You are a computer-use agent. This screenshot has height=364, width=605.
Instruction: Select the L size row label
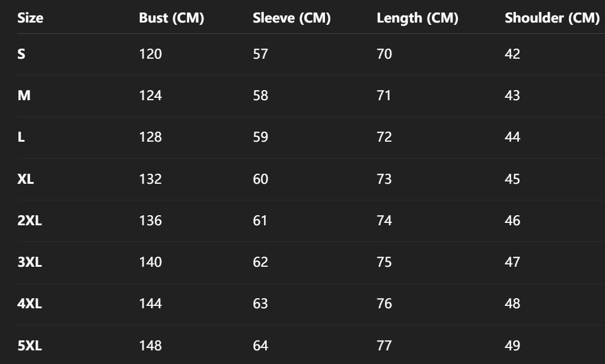pyautogui.click(x=21, y=138)
